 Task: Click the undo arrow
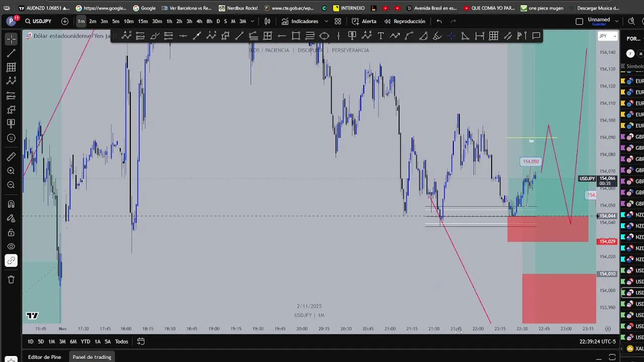439,21
